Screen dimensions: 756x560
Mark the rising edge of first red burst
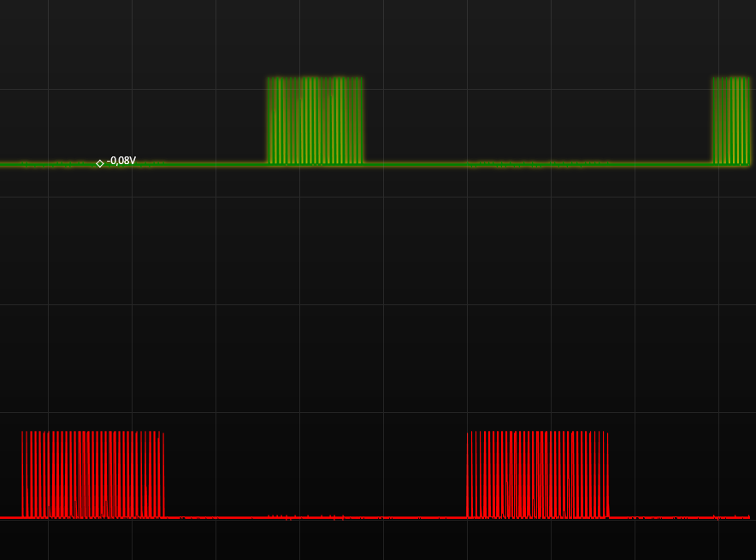coord(22,475)
